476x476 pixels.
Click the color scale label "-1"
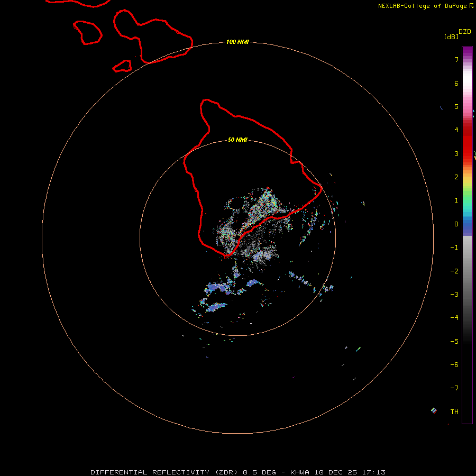pyautogui.click(x=454, y=248)
